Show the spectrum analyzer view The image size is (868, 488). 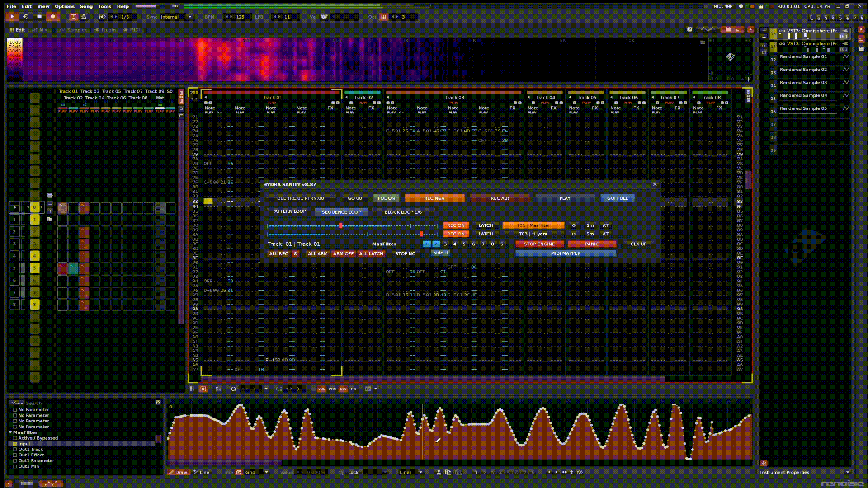[x=732, y=29]
